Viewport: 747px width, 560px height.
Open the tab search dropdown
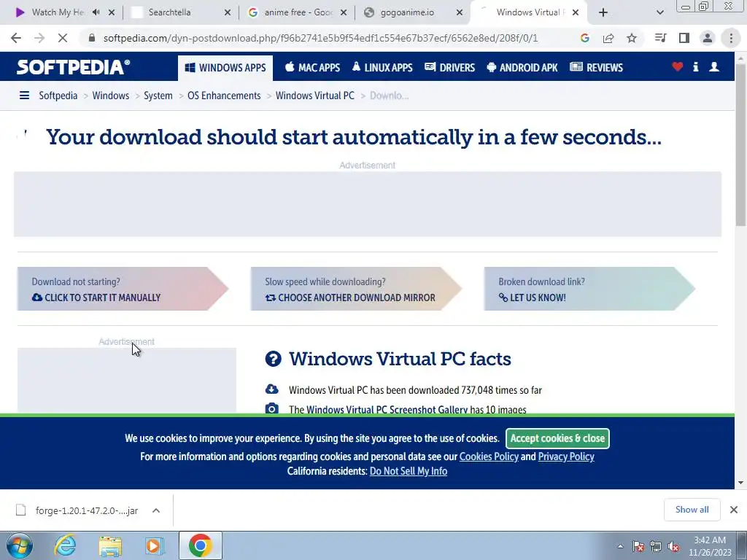[659, 12]
